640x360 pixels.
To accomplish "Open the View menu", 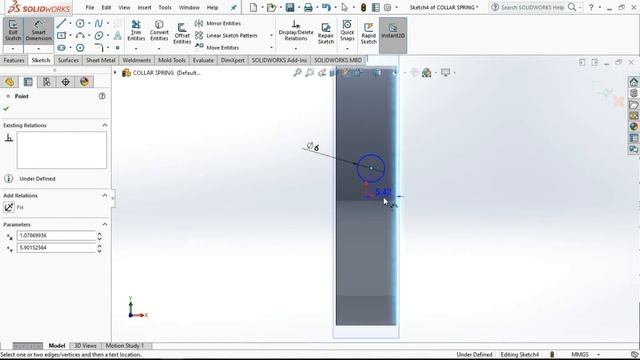I will (124, 7).
